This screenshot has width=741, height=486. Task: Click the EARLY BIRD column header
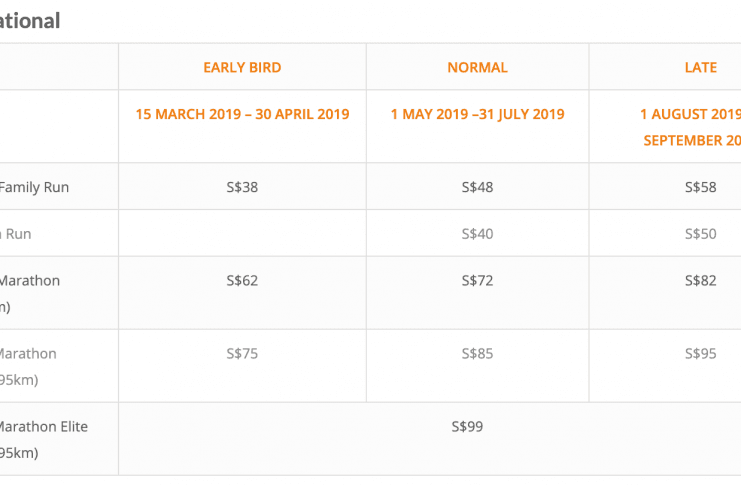coord(242,68)
